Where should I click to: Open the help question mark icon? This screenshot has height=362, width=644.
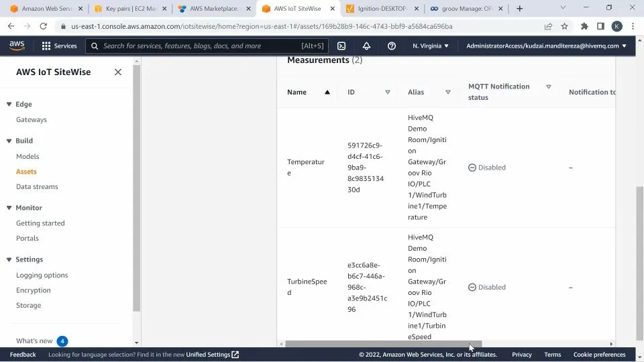point(391,46)
